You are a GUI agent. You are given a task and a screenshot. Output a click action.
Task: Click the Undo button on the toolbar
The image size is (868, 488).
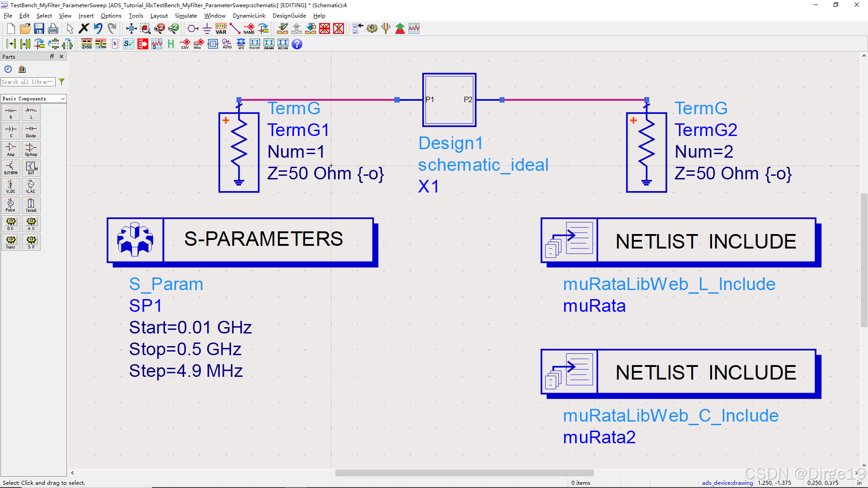(x=98, y=28)
